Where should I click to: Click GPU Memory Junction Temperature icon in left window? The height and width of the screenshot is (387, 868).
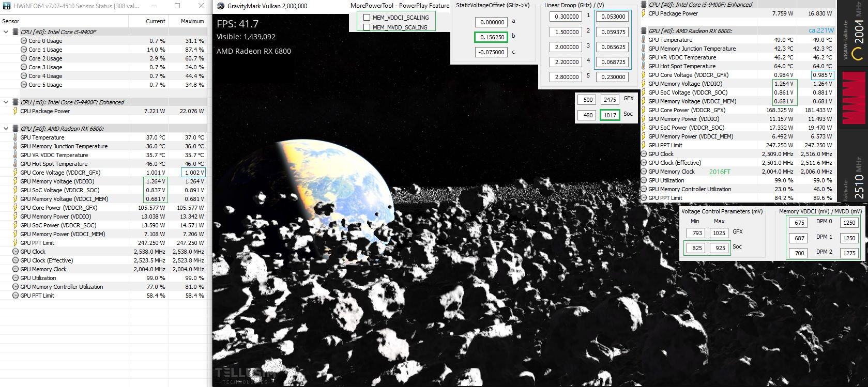[16, 146]
